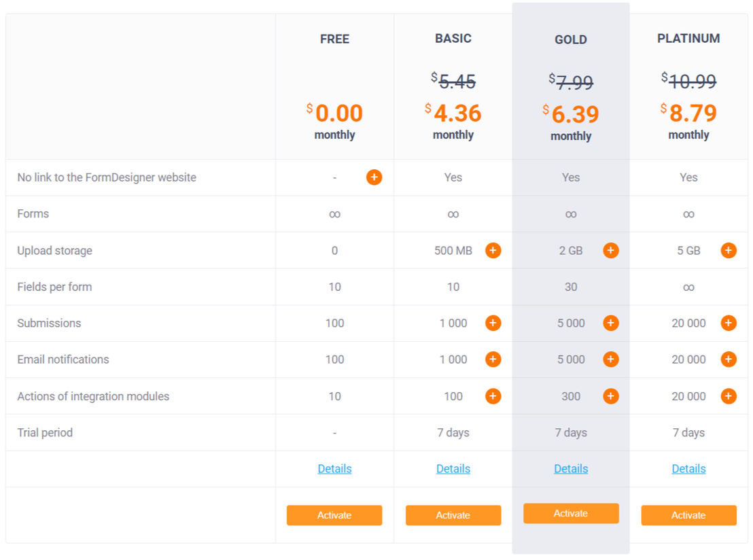Viewport: 753px width, 560px height.
Task: Click the Upload storage row label
Action: (x=55, y=250)
